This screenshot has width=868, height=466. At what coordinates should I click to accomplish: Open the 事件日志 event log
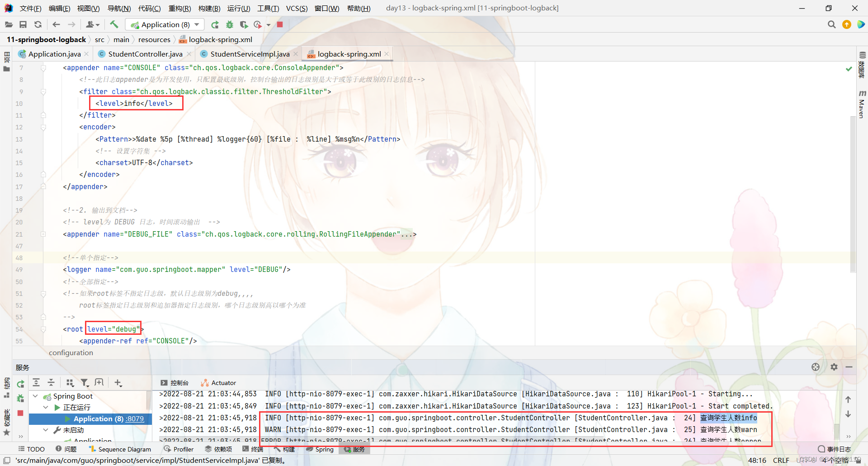tap(835, 449)
